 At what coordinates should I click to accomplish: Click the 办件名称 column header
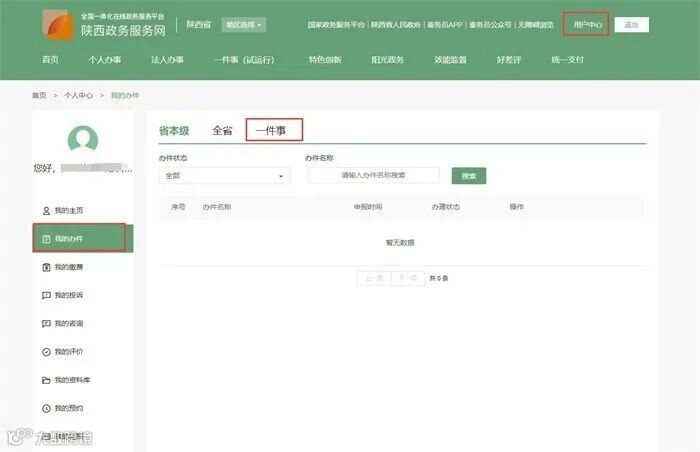[217, 207]
